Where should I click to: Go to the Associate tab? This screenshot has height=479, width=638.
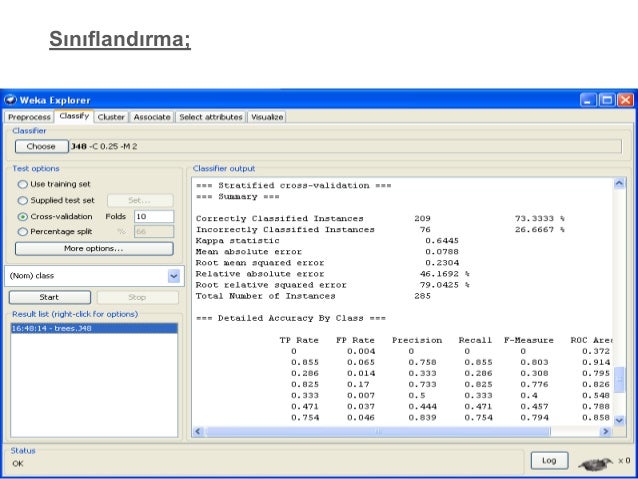[152, 117]
